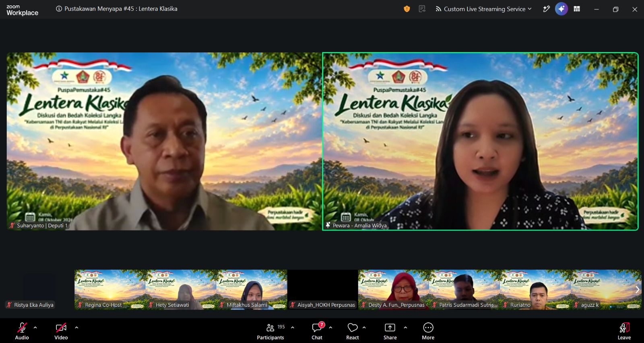
Task: Select Desty A. Fun._Perpusnas thumbnail
Action: click(394, 289)
